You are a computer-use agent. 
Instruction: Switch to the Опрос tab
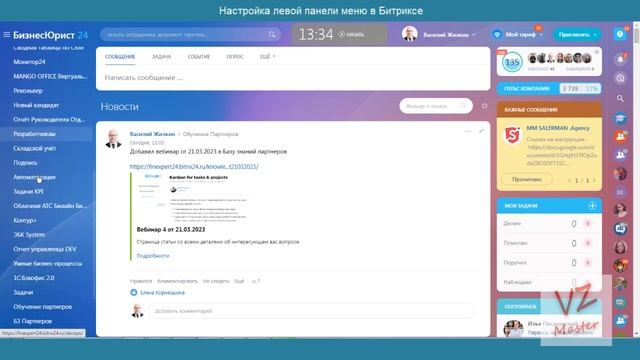[x=235, y=56]
